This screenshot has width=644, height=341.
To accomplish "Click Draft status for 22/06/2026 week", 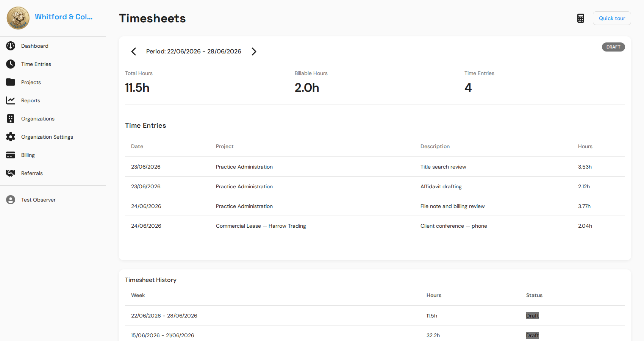I will tap(532, 316).
